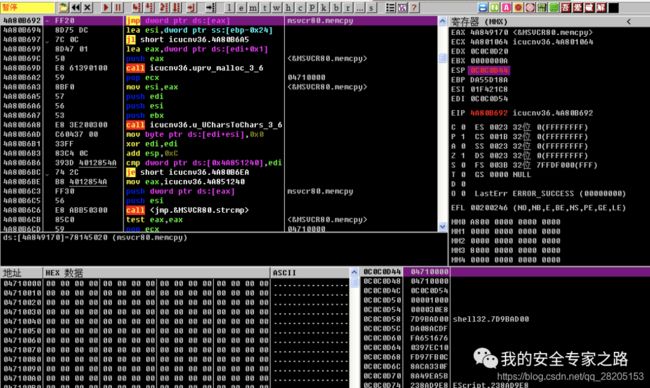The width and height of the screenshot is (650, 388).
Task: Click the yellow 暂停 status field
Action: [27, 7]
